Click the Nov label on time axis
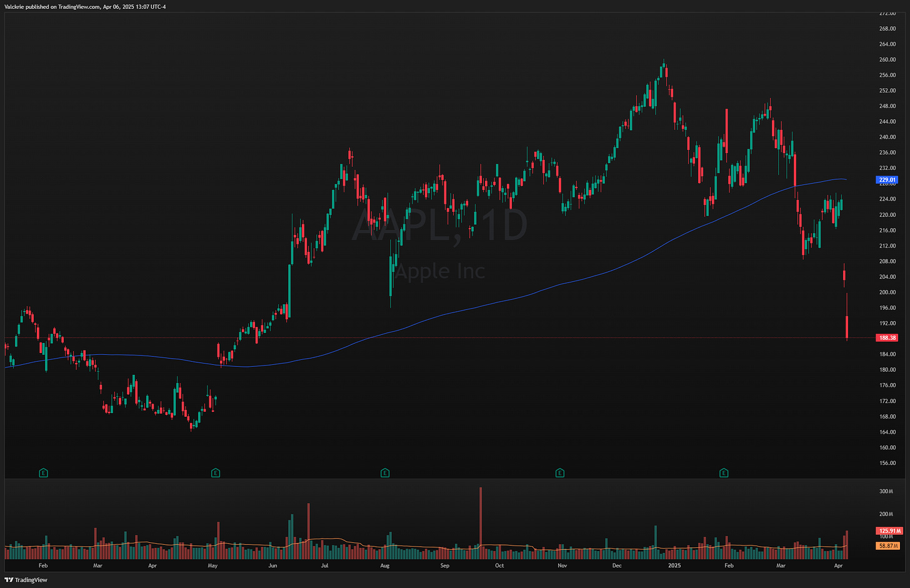910x588 pixels. [562, 566]
